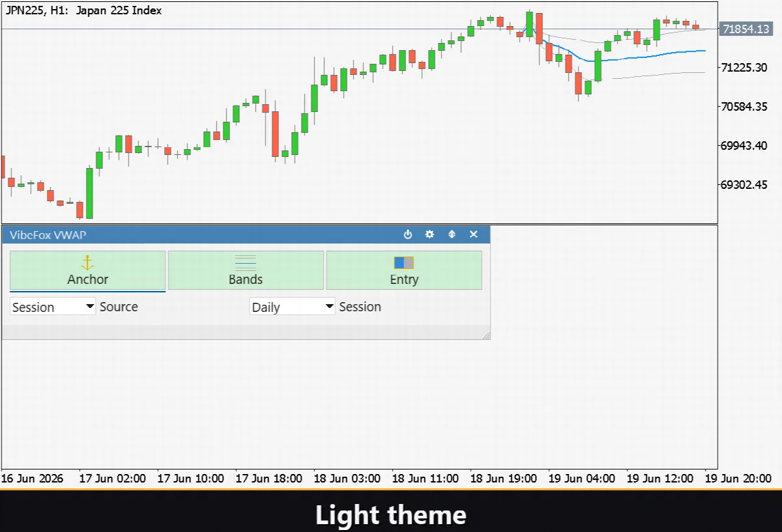782x532 pixels.
Task: Collapse the panel with the up-down arrows icon
Action: [x=452, y=234]
